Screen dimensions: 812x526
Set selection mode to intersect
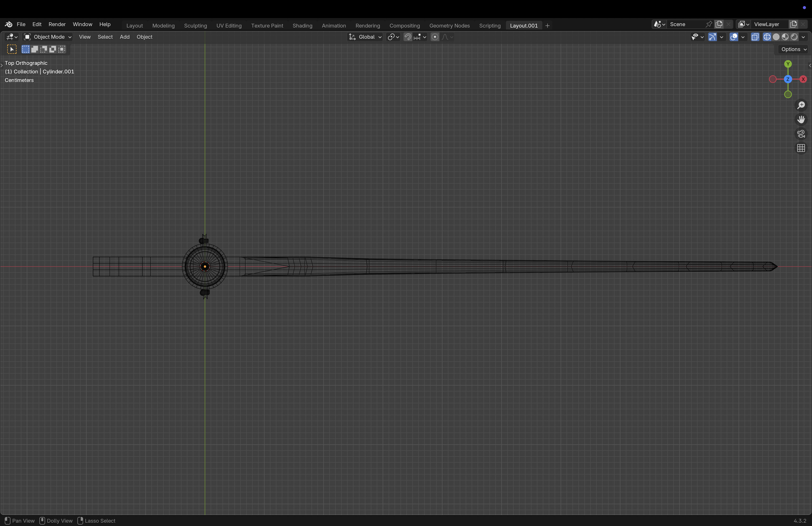click(x=62, y=49)
